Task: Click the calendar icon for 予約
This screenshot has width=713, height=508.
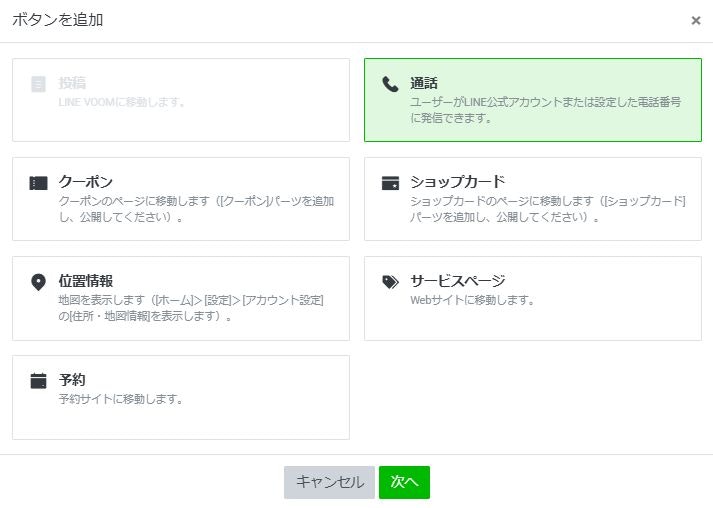Action: (38, 381)
